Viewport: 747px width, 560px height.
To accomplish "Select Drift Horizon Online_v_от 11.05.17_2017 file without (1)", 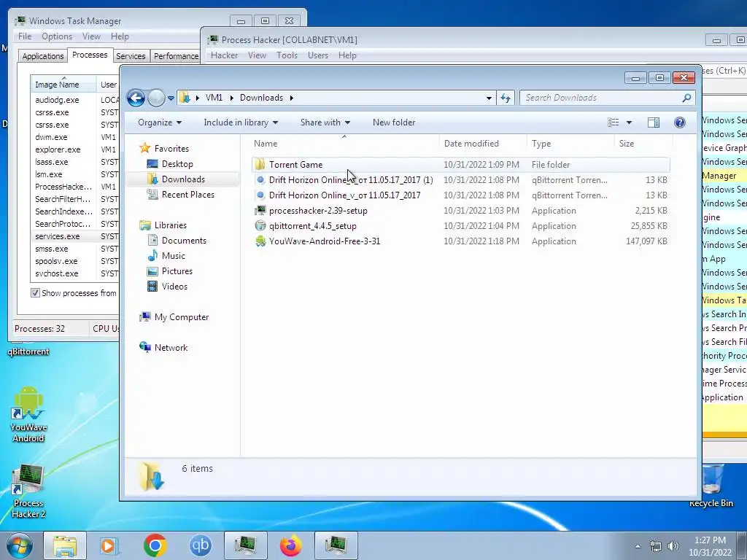I will [x=344, y=195].
